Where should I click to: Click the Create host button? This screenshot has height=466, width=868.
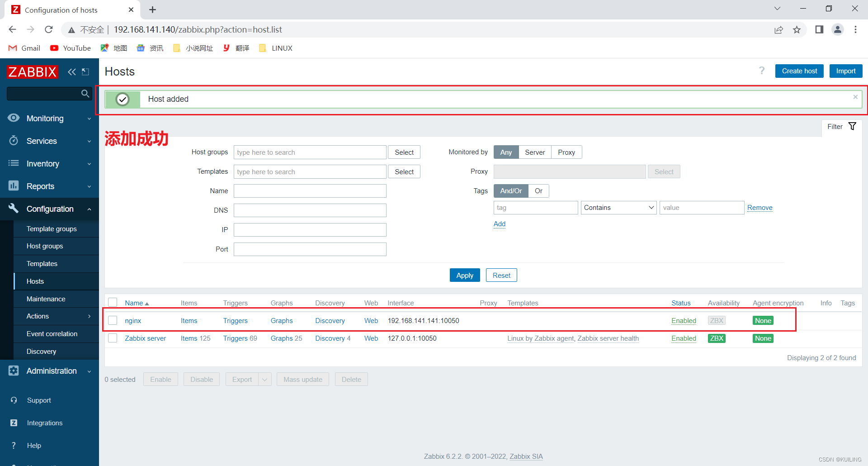point(799,71)
